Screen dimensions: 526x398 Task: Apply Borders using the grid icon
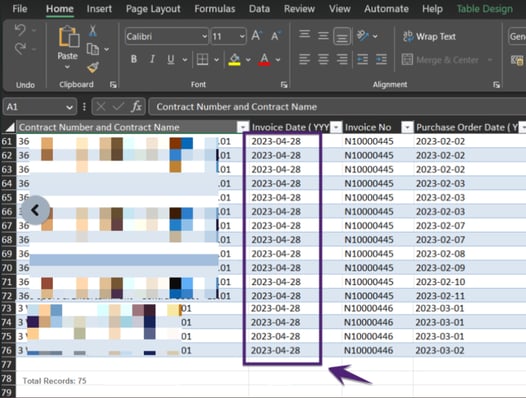point(202,60)
